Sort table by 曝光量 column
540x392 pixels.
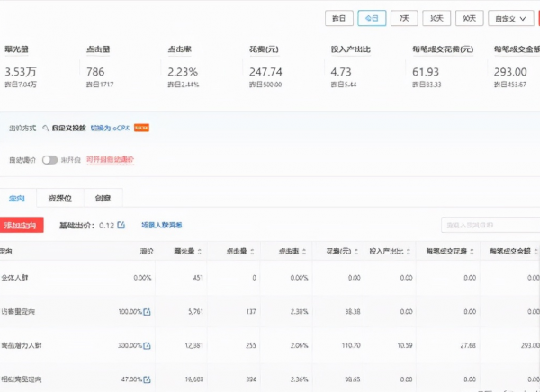click(x=200, y=252)
